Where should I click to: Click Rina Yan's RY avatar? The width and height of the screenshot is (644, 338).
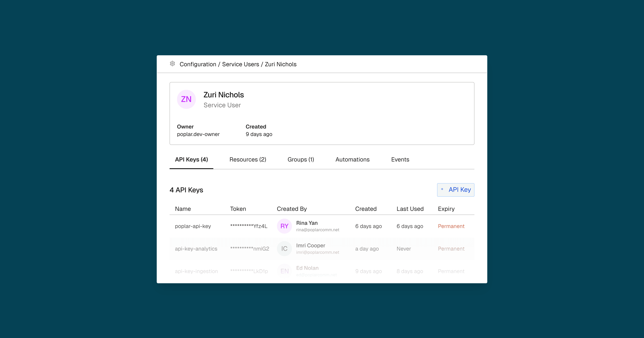point(284,226)
